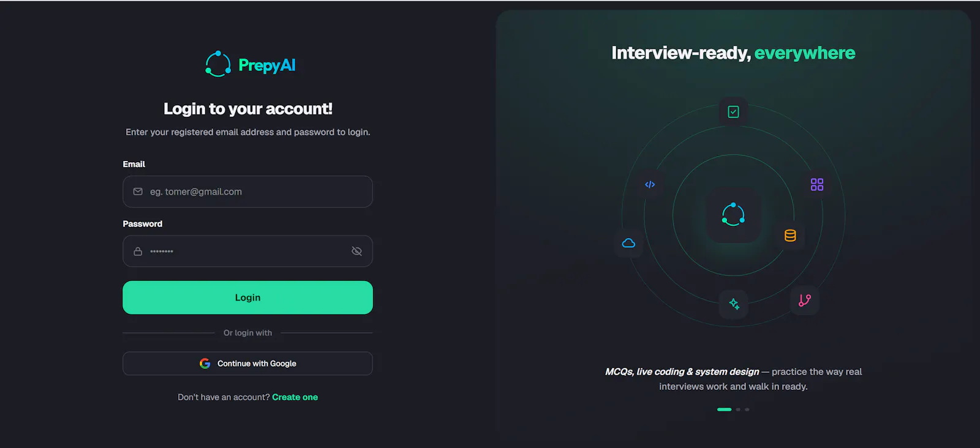Image resolution: width=980 pixels, height=448 pixels.
Task: Focus the Password input field
Action: point(247,251)
